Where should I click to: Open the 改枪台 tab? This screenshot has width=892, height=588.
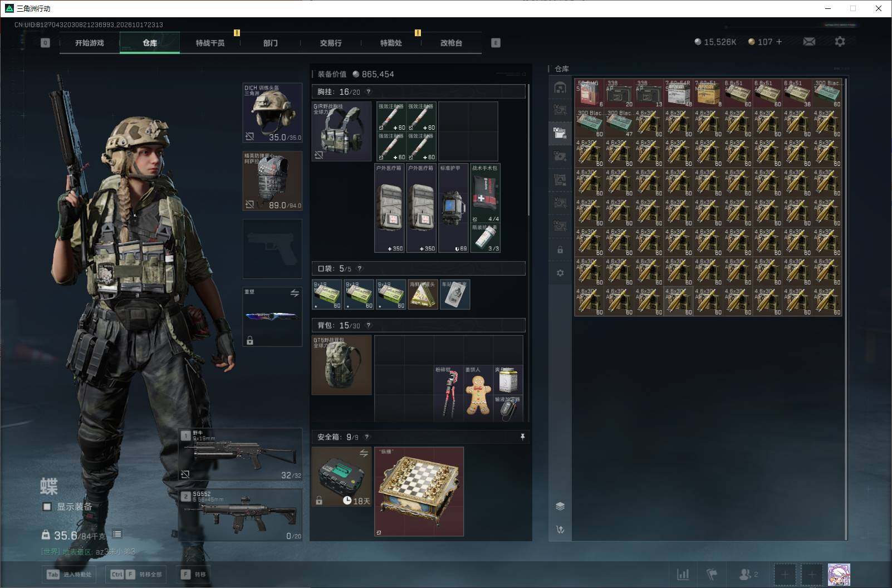coord(451,43)
